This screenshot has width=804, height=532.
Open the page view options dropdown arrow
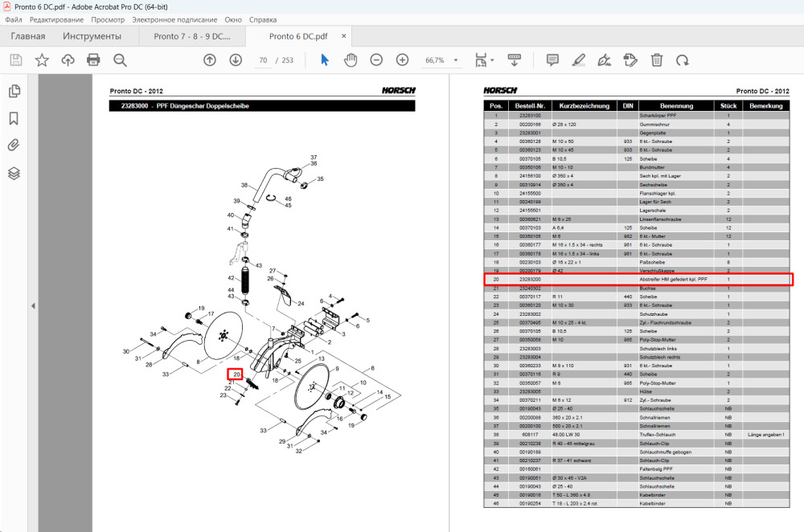click(x=492, y=60)
